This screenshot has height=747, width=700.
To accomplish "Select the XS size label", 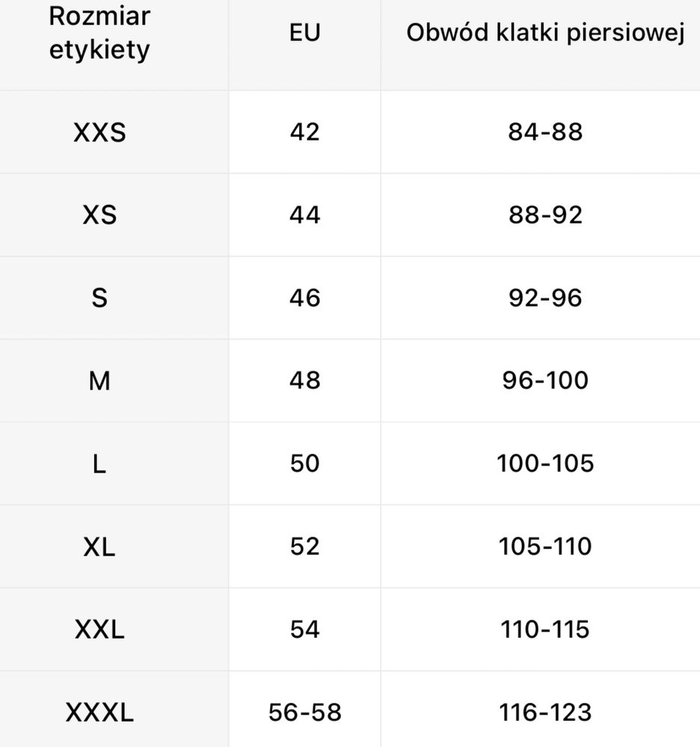I will pyautogui.click(x=99, y=215).
